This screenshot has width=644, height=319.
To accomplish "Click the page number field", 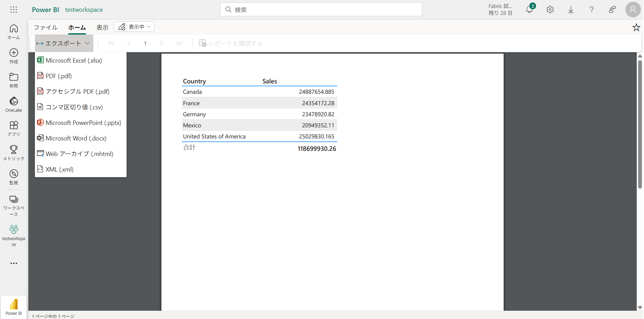I will 145,43.
